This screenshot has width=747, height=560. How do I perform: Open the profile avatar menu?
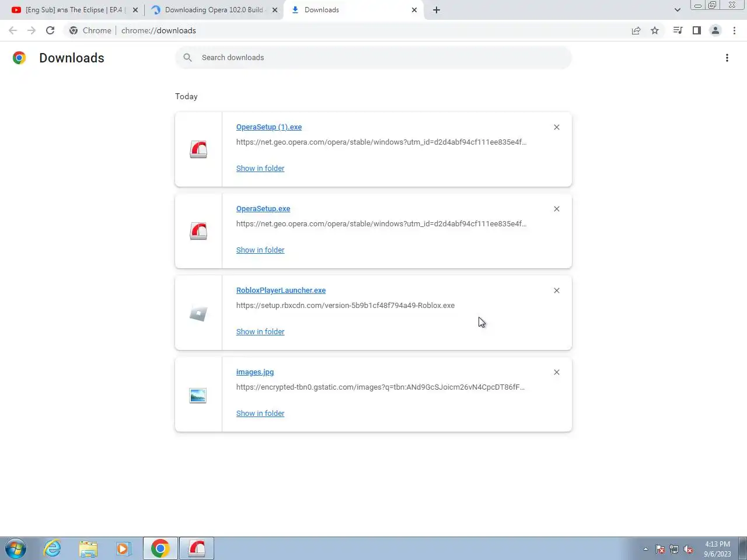tap(715, 30)
